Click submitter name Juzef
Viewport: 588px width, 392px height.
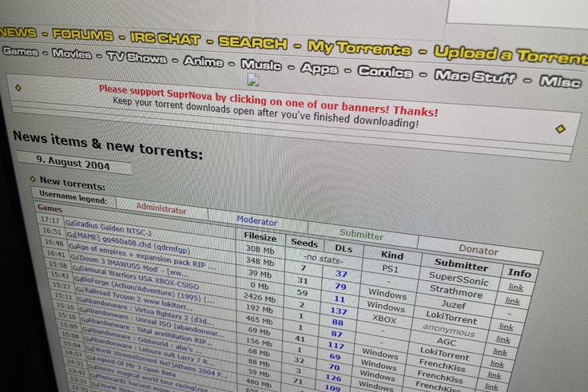[x=453, y=304]
